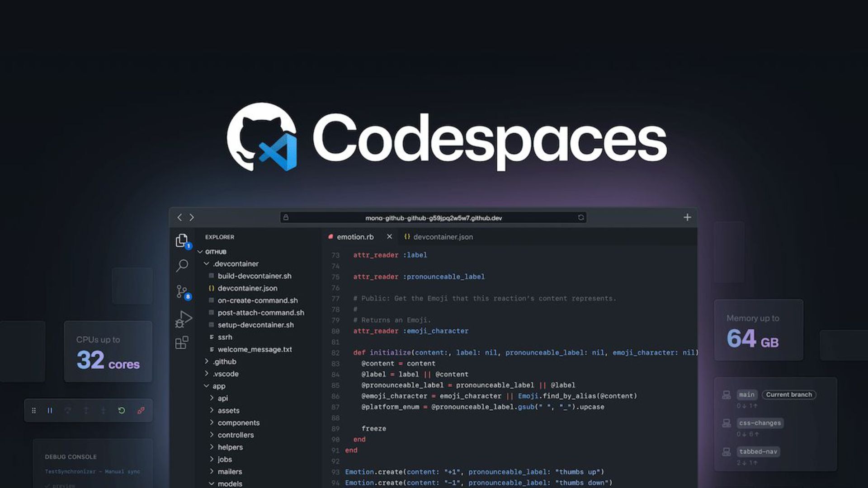Click the GitHub Codespaces logo

tap(262, 137)
